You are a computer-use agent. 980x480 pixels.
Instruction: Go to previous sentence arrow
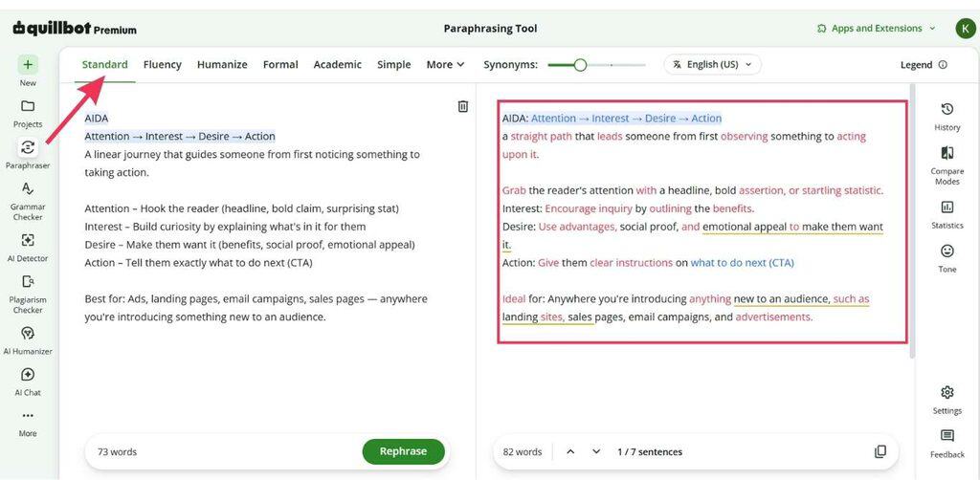click(570, 451)
